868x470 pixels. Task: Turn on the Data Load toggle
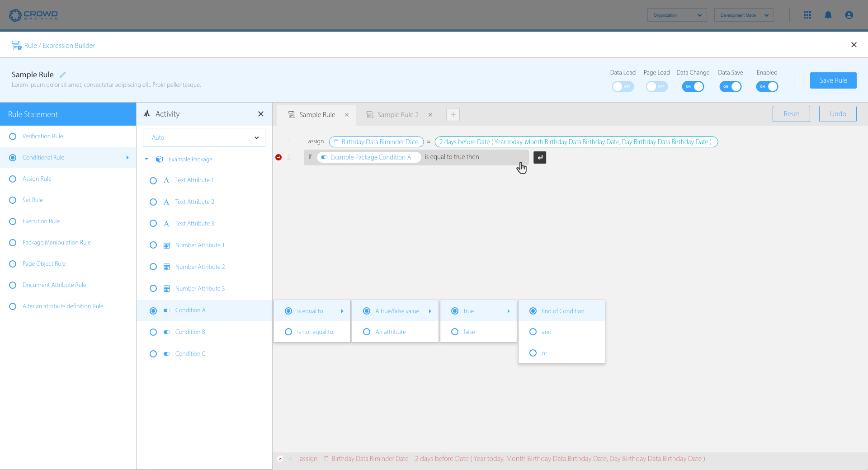click(x=623, y=86)
